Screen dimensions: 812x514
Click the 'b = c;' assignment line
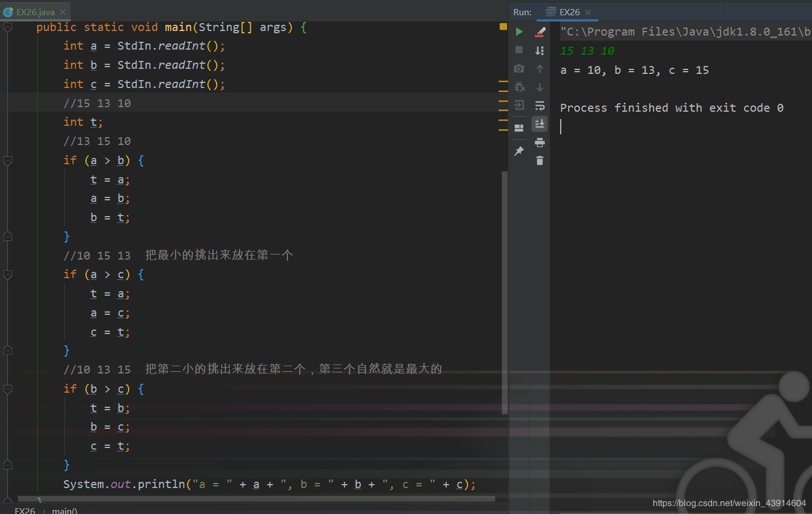point(110,427)
